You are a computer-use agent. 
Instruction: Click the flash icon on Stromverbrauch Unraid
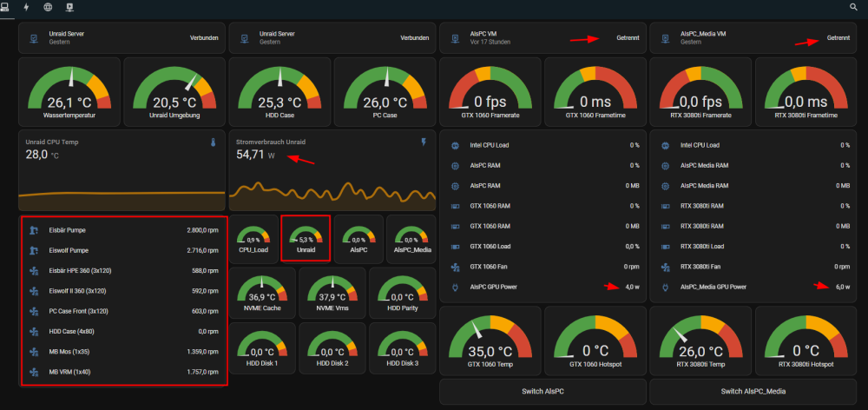[x=424, y=142]
